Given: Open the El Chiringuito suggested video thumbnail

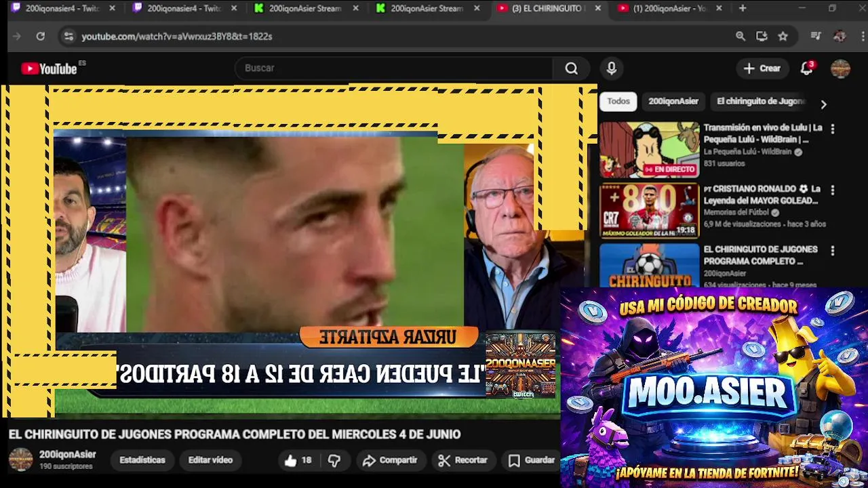Looking at the screenshot, I should [649, 266].
